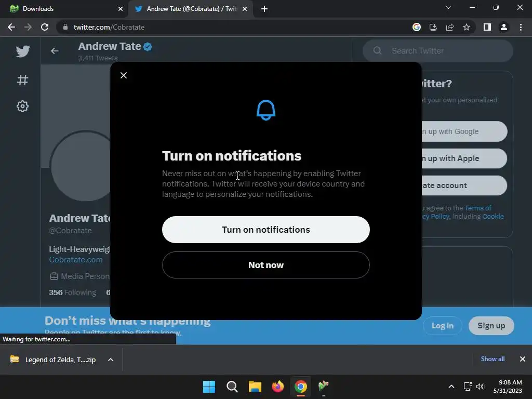Image resolution: width=532 pixels, height=399 pixels.
Task: Click the Create account button
Action: point(464,185)
